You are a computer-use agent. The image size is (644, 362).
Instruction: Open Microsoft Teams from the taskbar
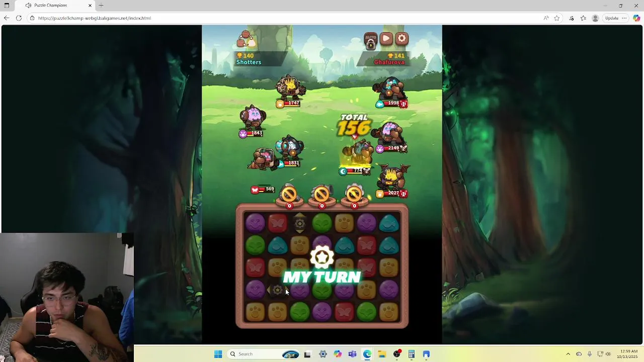click(x=352, y=354)
